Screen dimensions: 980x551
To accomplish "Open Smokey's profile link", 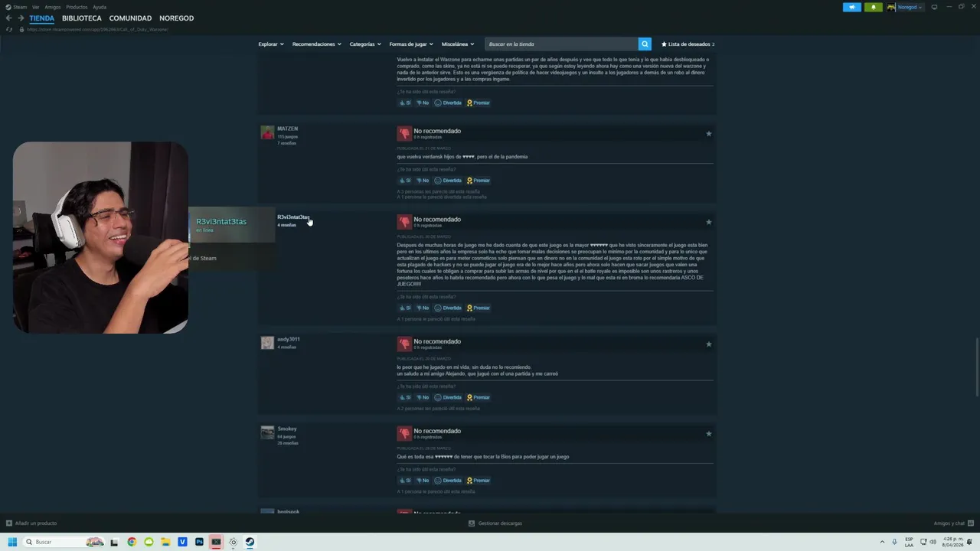I will (x=286, y=429).
